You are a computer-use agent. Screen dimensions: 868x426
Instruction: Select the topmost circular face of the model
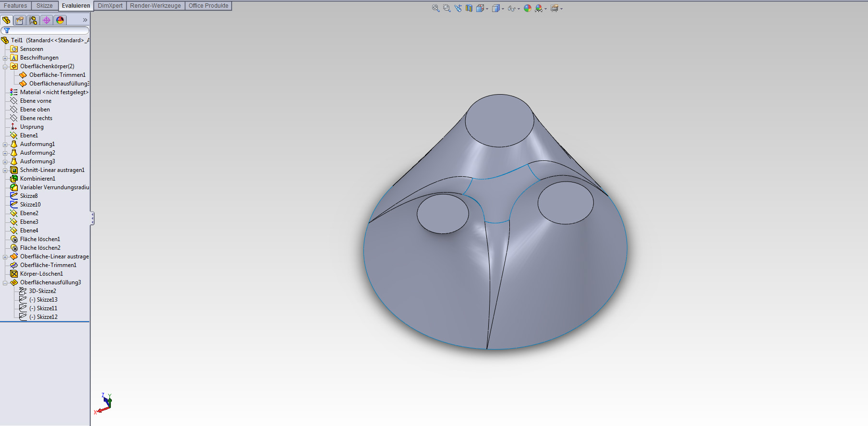pyautogui.click(x=499, y=120)
